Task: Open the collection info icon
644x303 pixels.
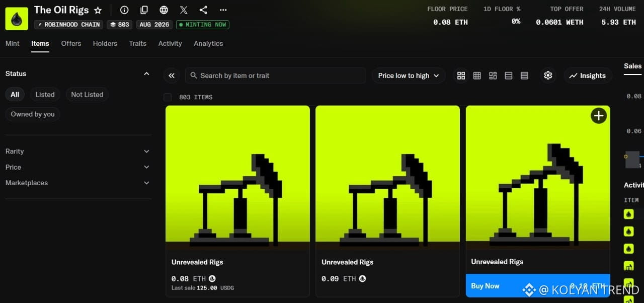Action: click(124, 10)
